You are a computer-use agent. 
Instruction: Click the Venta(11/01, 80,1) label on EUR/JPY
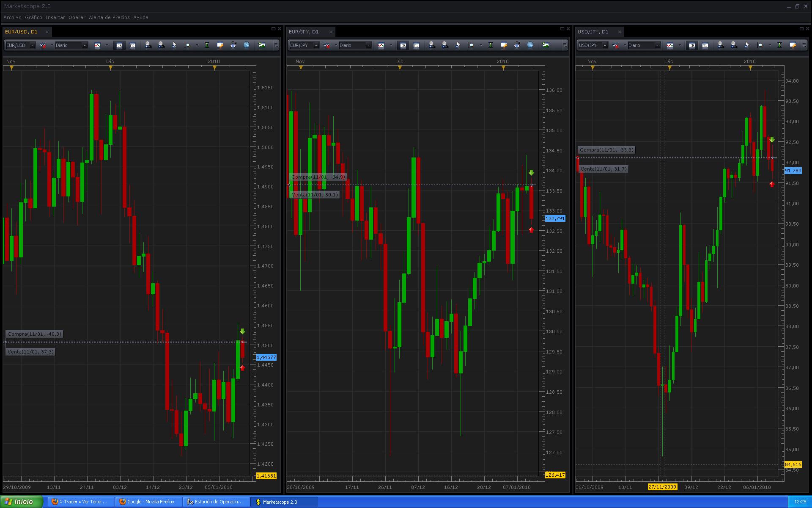click(x=315, y=195)
